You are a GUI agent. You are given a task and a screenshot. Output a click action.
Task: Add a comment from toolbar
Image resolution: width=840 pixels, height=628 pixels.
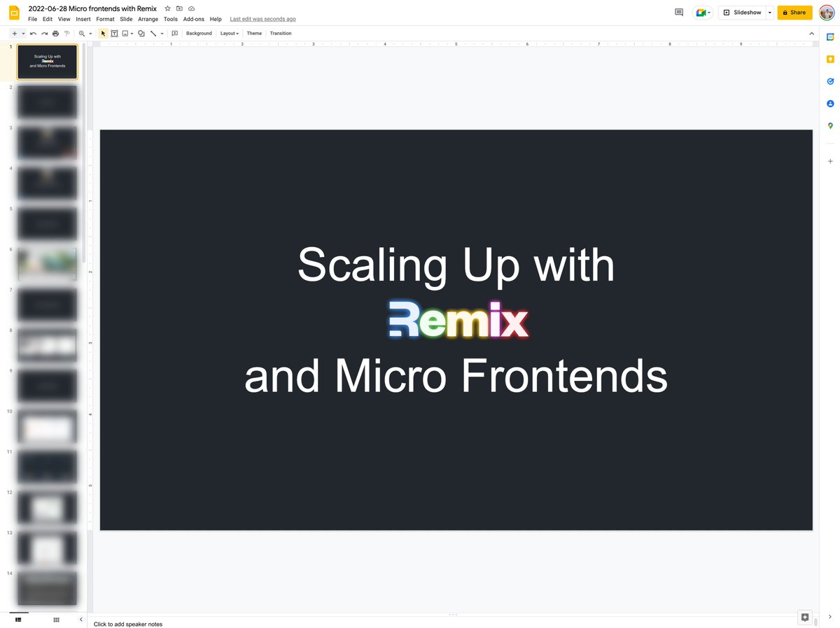coord(174,34)
